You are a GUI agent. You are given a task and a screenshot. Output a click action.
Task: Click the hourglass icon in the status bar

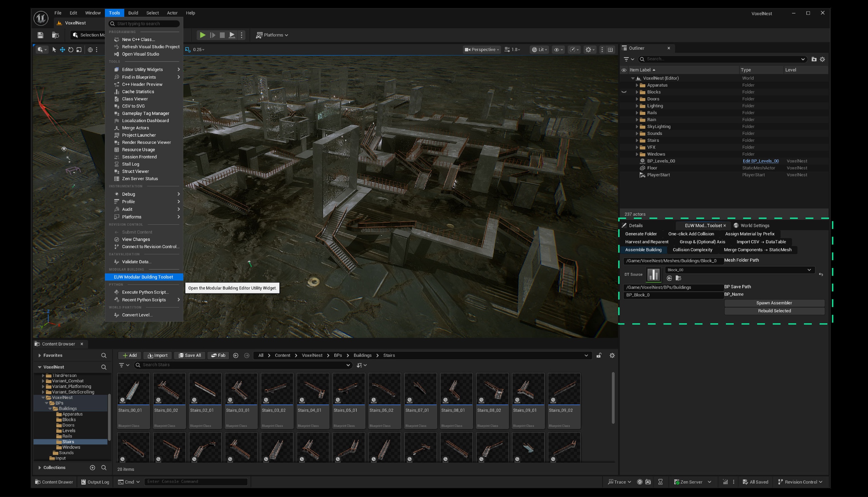tap(660, 482)
